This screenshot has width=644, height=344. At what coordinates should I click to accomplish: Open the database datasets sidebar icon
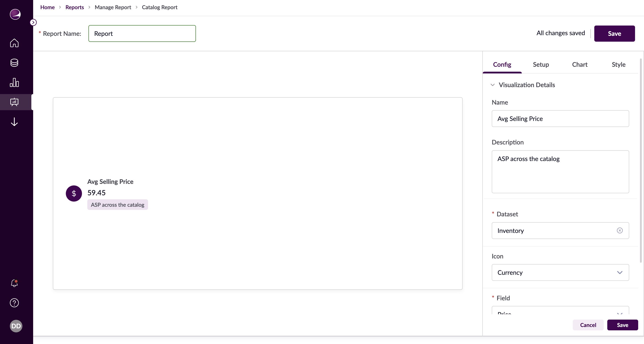click(x=14, y=63)
